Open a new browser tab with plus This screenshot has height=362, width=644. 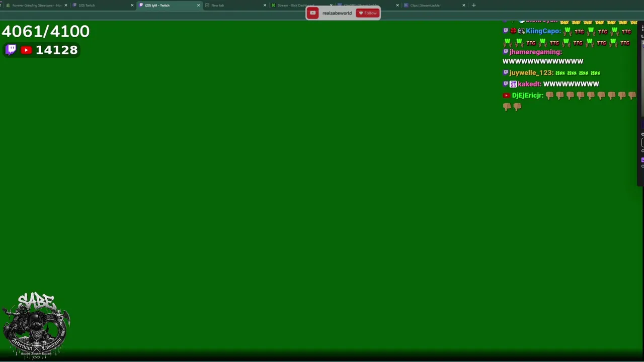473,5
